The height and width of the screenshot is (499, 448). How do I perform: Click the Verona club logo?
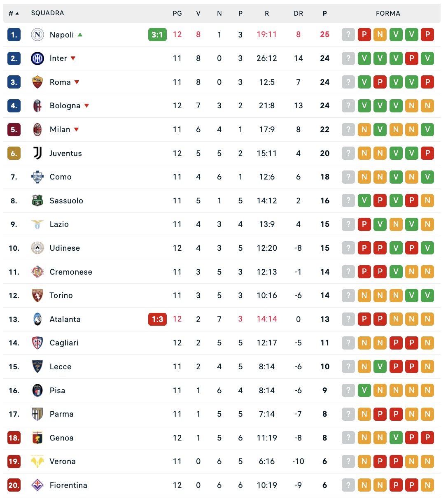pyautogui.click(x=37, y=462)
